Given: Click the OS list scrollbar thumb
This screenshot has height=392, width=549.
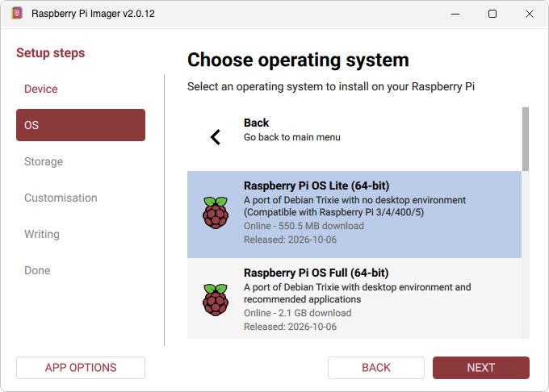Looking at the screenshot, I should [x=526, y=140].
